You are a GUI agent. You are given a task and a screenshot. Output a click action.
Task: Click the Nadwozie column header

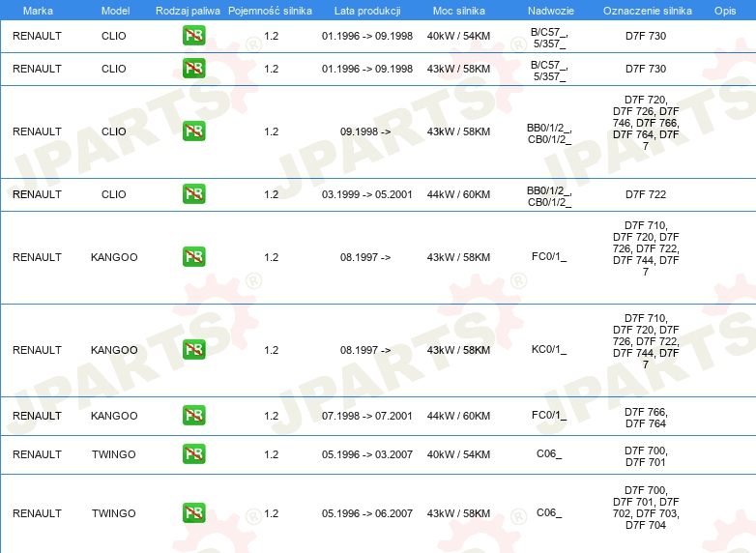[x=551, y=11]
